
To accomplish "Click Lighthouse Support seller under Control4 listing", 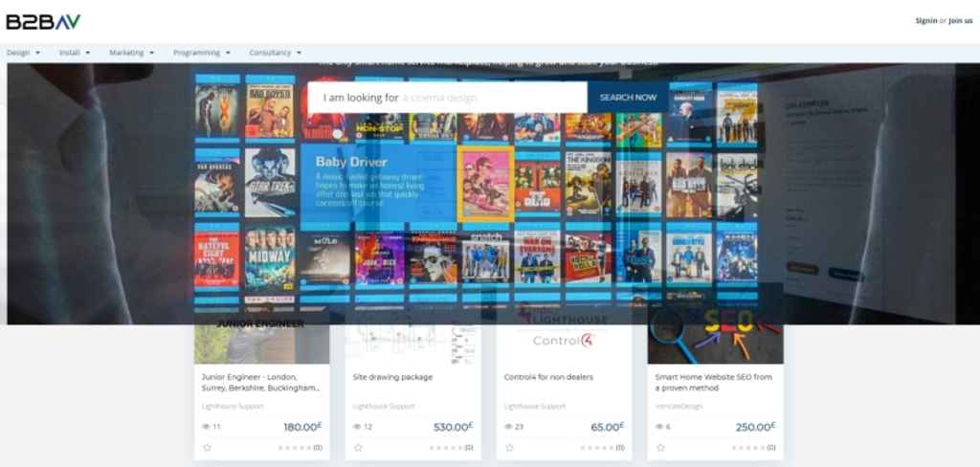I will [x=535, y=407].
